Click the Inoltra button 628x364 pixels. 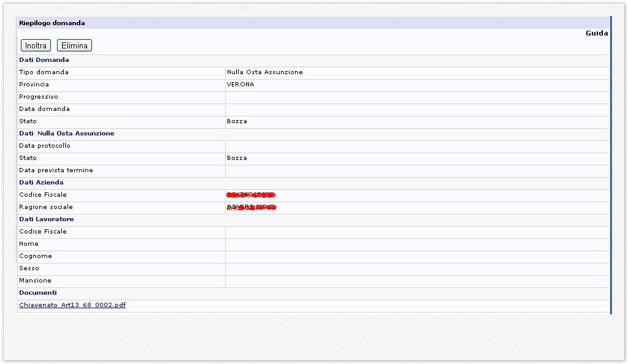[36, 45]
